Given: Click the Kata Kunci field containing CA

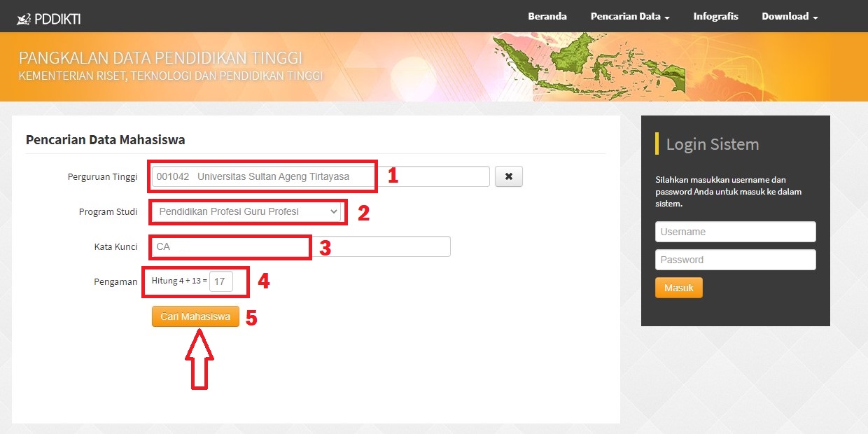Looking at the screenshot, I should click(x=230, y=246).
